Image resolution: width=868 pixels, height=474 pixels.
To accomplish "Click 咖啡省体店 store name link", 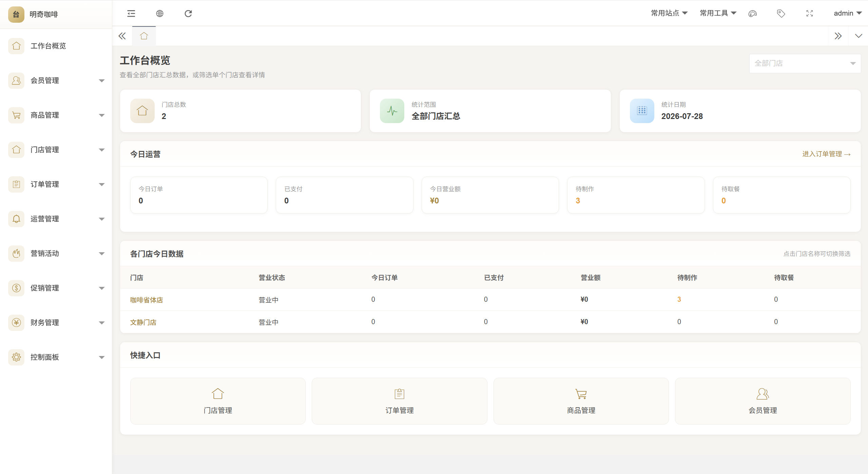I will (147, 300).
